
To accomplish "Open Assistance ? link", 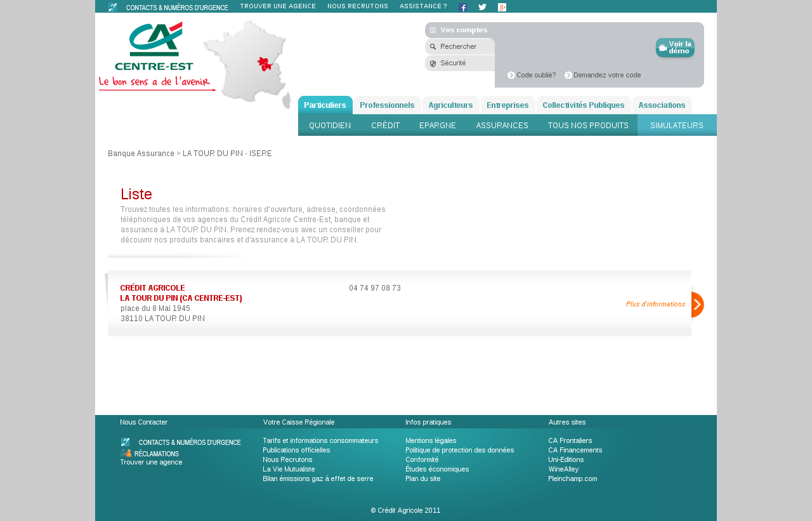I will (423, 6).
